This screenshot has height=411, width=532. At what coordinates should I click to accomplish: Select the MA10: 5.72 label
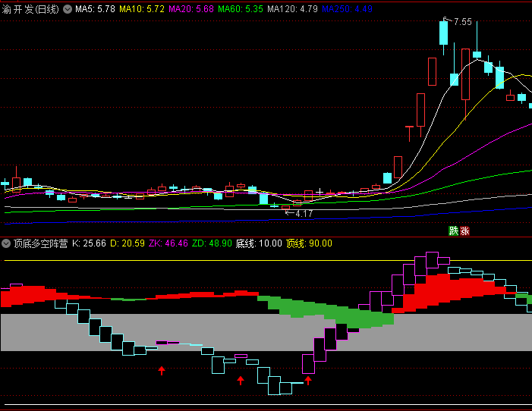(x=142, y=9)
